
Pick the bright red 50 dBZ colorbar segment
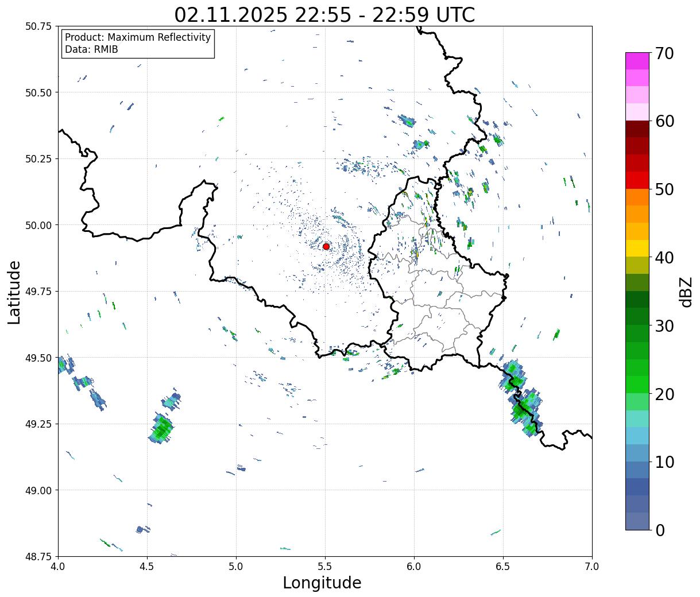tap(637, 180)
